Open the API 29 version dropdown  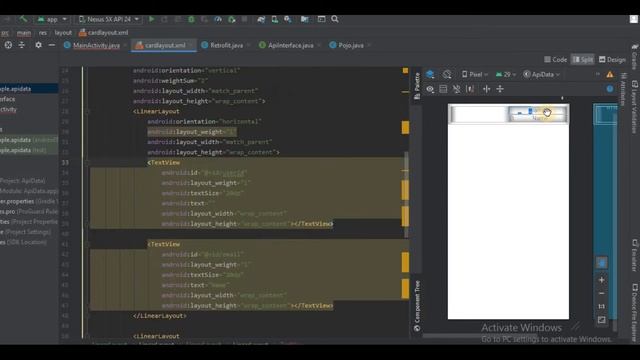point(506,74)
